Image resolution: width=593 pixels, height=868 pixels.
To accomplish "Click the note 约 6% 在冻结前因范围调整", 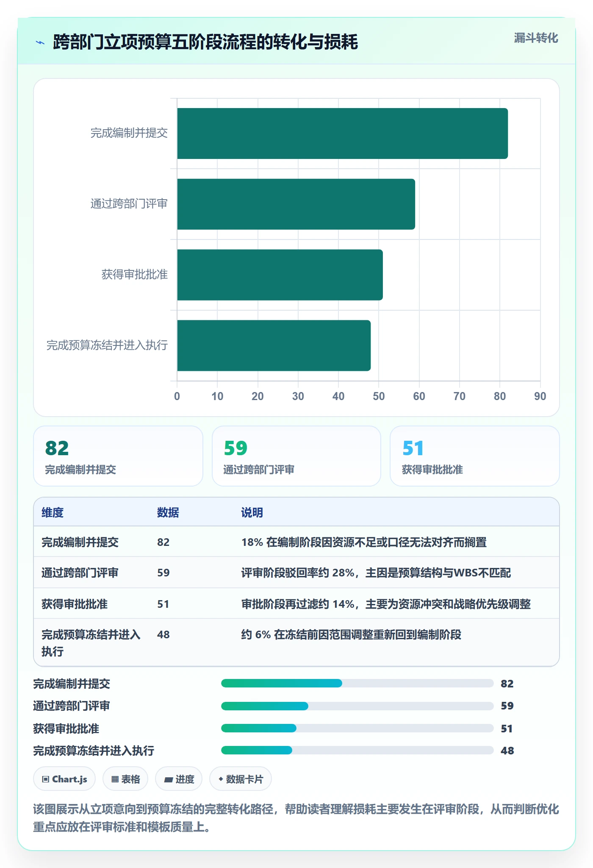I will (x=351, y=634).
